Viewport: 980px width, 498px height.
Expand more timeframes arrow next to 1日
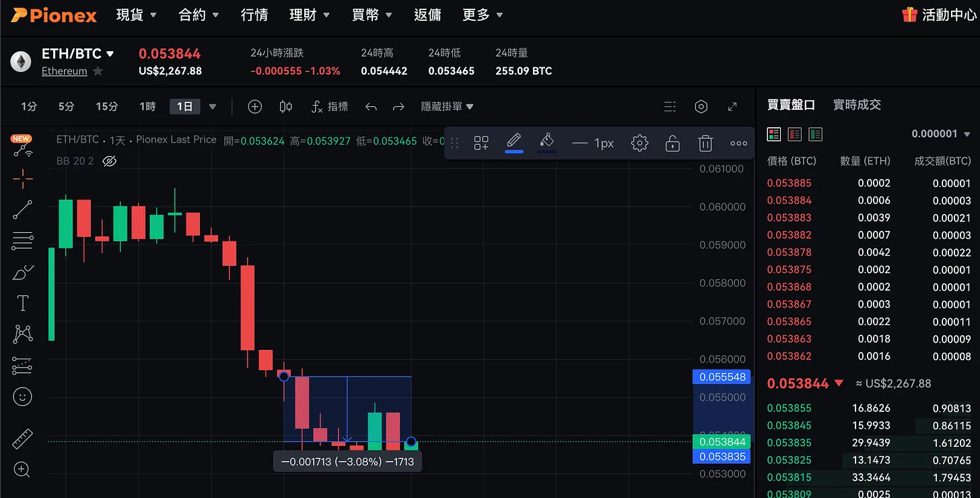coord(213,106)
